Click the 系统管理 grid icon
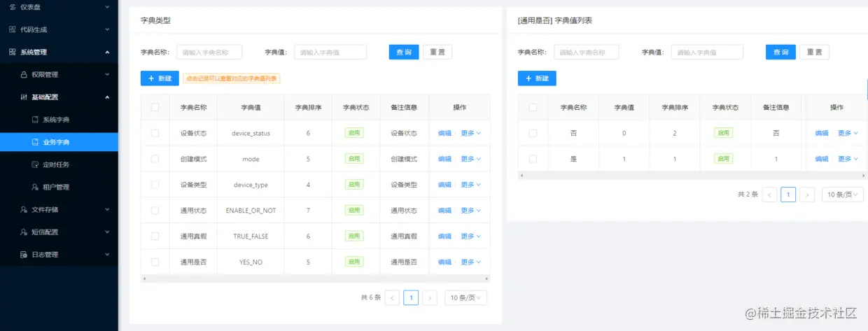 click(x=13, y=52)
